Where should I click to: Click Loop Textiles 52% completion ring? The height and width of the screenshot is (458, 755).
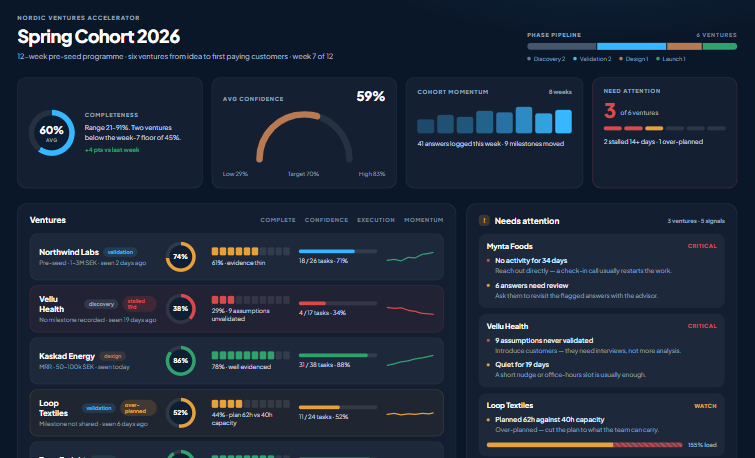pos(181,413)
